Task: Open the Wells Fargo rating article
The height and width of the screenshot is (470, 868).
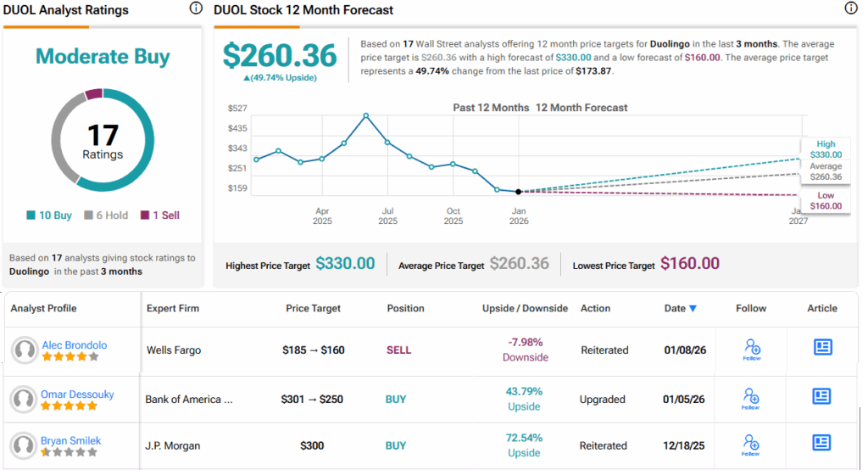Action: [x=821, y=347]
